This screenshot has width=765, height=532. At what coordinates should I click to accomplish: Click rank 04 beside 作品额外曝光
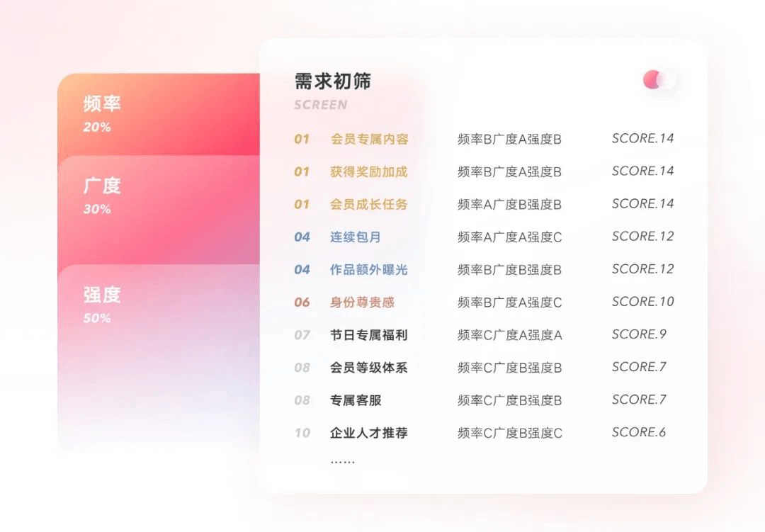click(x=302, y=270)
